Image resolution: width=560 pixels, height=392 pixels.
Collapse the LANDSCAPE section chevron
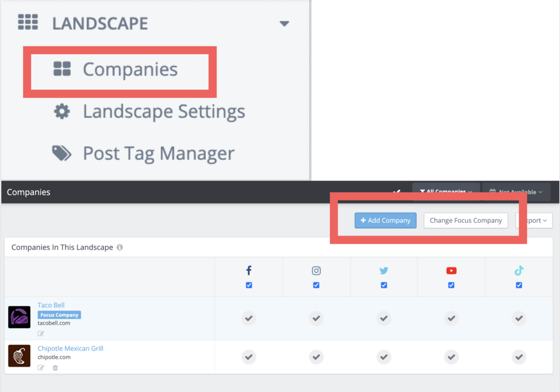(284, 23)
